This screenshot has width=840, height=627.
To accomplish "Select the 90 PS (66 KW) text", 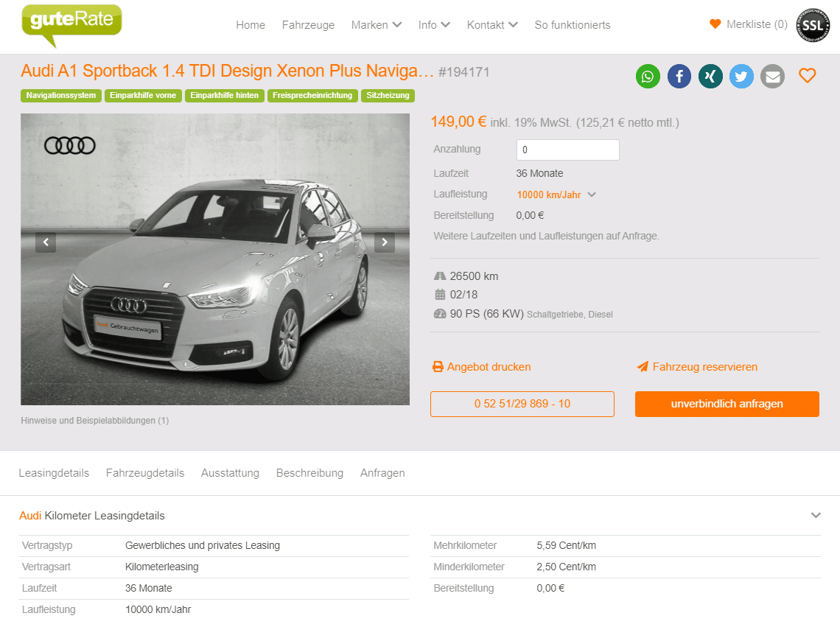I will tap(487, 314).
